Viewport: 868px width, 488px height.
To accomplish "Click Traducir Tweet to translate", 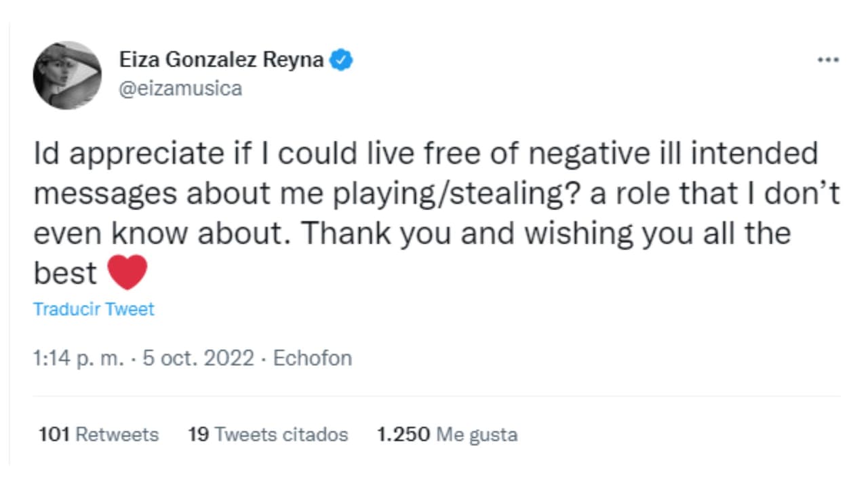I will pos(94,309).
